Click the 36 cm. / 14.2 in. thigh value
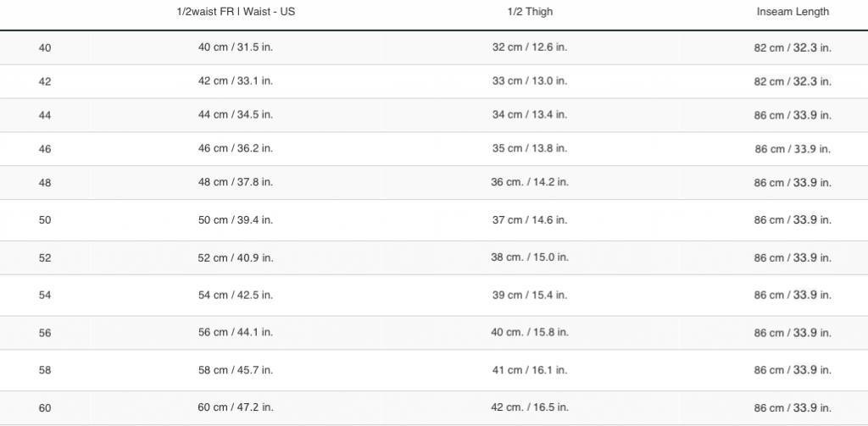The height and width of the screenshot is (426, 868). pyautogui.click(x=530, y=182)
